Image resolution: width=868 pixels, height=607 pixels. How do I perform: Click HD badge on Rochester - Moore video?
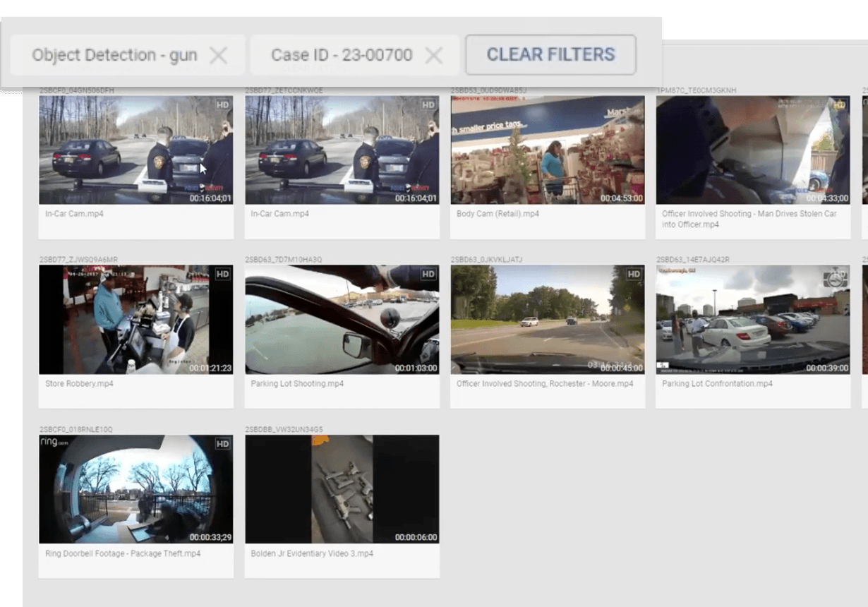point(634,274)
